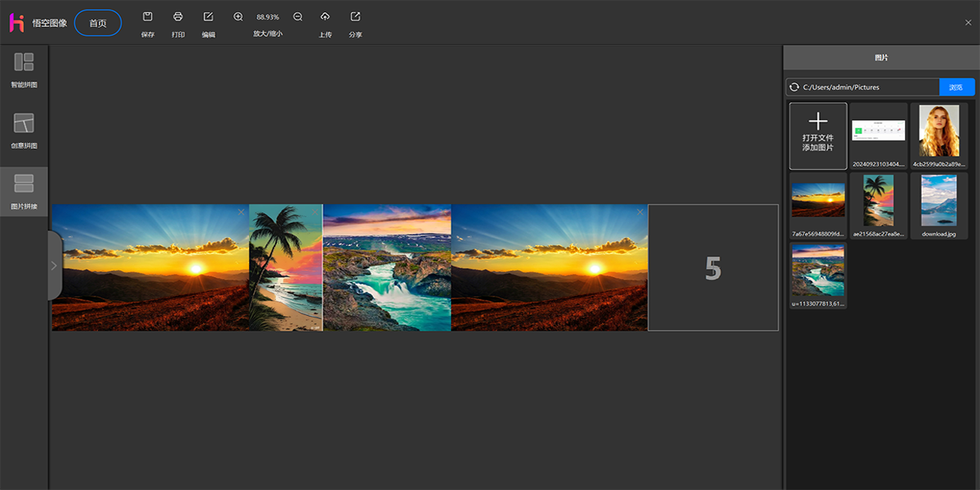Select the blonde woman portrait thumbnail
This screenshot has height=490, width=980.
coord(938,136)
